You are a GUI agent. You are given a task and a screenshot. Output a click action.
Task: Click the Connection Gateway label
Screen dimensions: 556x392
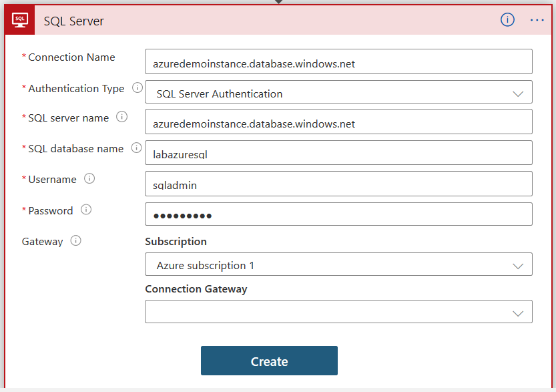coord(196,289)
